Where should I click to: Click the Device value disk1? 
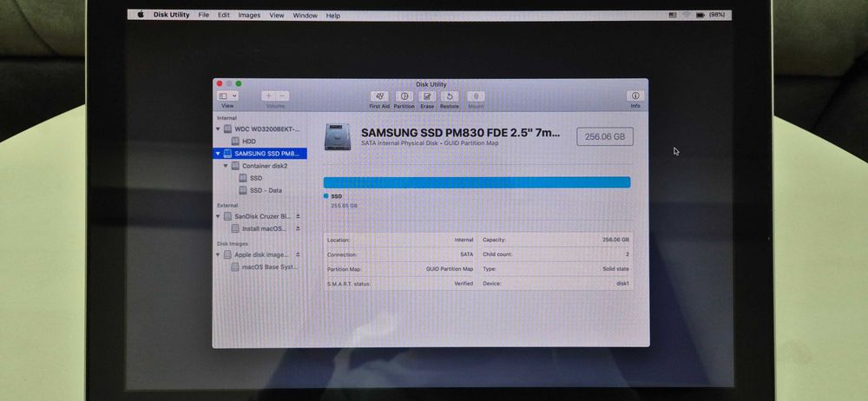[622, 283]
